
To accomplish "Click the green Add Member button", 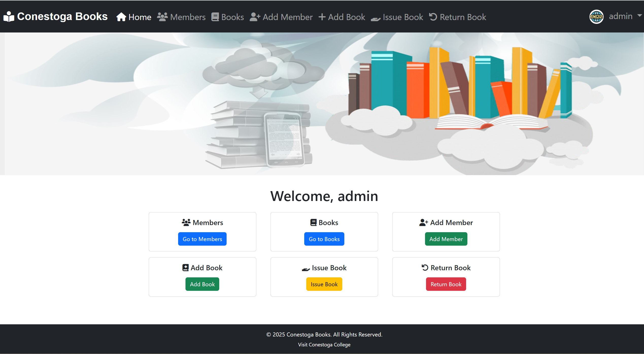I will click(x=446, y=239).
